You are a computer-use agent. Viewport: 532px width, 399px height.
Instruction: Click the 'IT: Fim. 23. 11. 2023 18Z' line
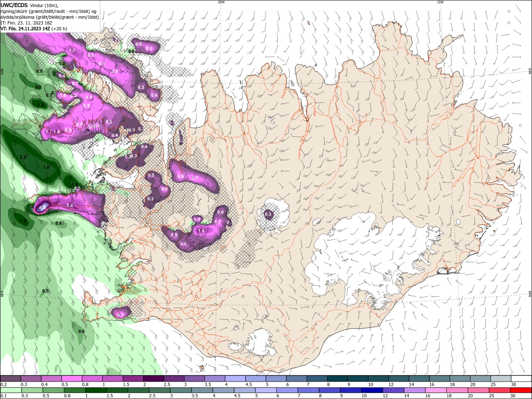pyautogui.click(x=26, y=23)
